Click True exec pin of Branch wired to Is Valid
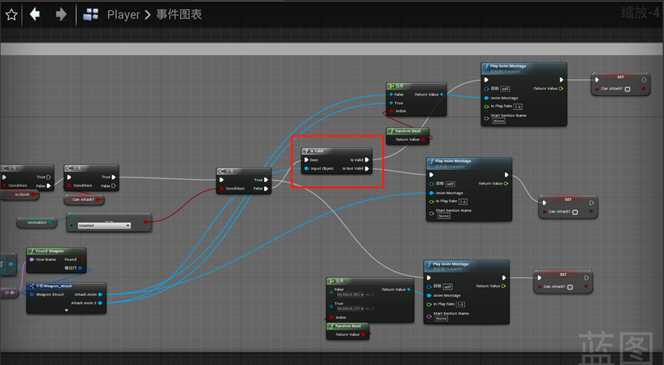The image size is (664, 365). click(266, 180)
